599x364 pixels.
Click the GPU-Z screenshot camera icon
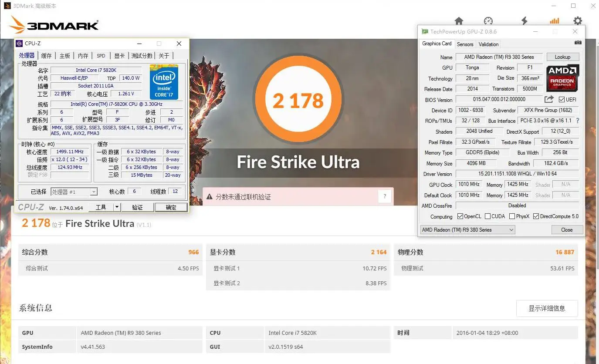coord(578,43)
